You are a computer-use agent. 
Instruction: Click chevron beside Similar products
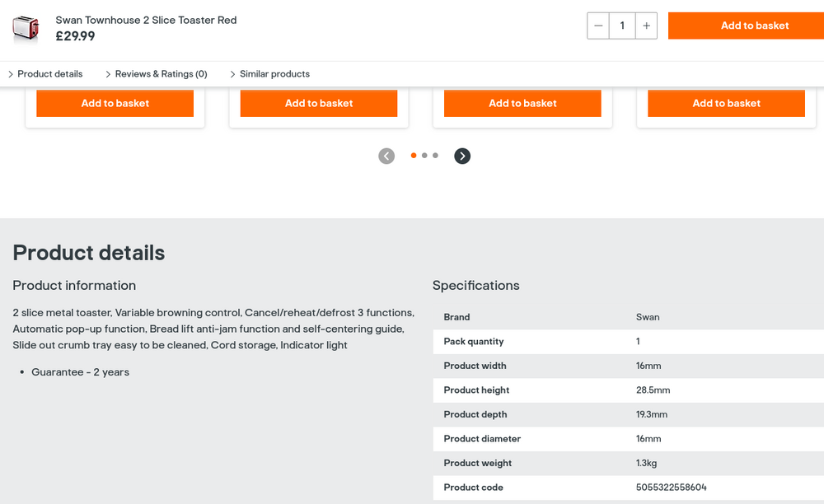click(x=233, y=75)
